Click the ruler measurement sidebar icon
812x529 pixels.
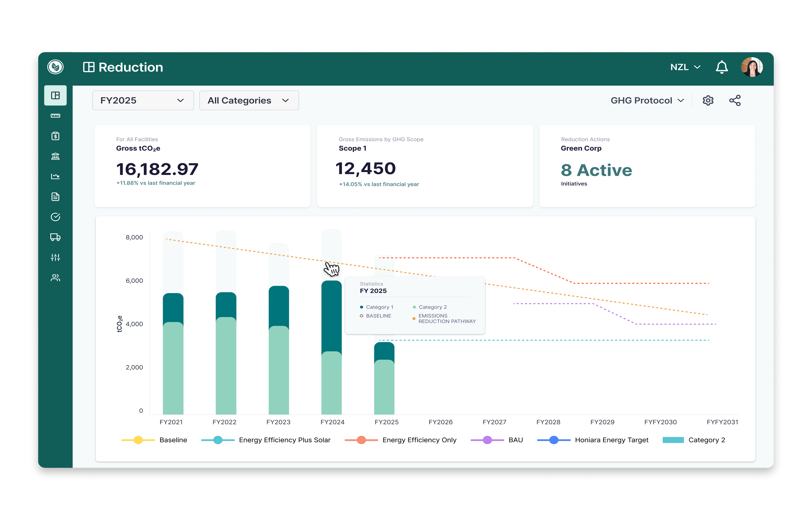55,116
